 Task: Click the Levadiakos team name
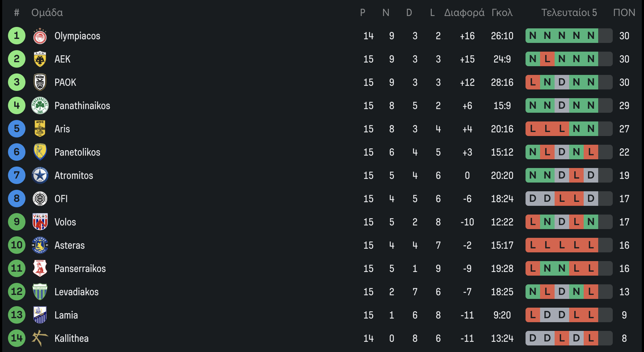pyautogui.click(x=76, y=292)
